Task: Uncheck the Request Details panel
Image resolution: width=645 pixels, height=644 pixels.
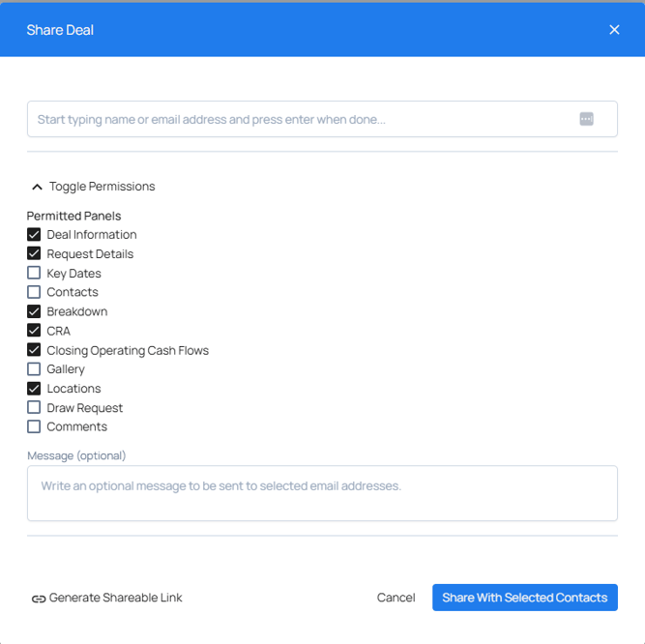Action: point(34,254)
